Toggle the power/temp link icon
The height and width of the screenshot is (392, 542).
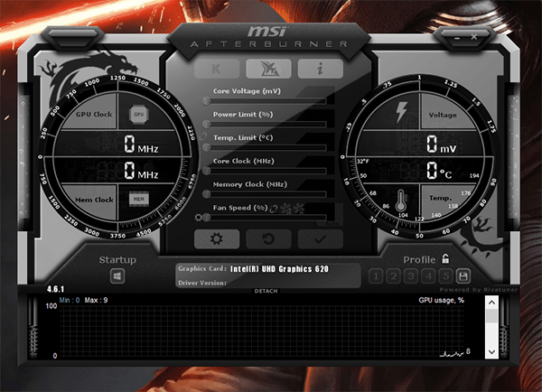[203, 136]
